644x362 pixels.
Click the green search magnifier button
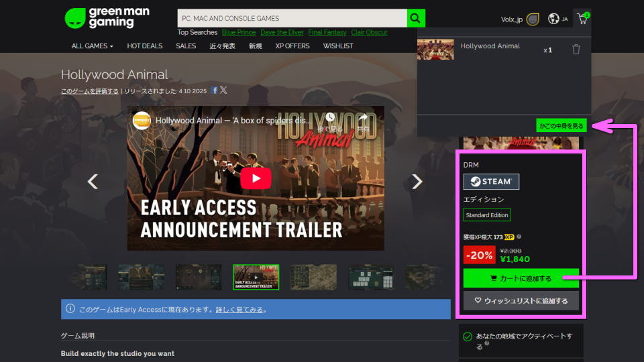pyautogui.click(x=416, y=18)
